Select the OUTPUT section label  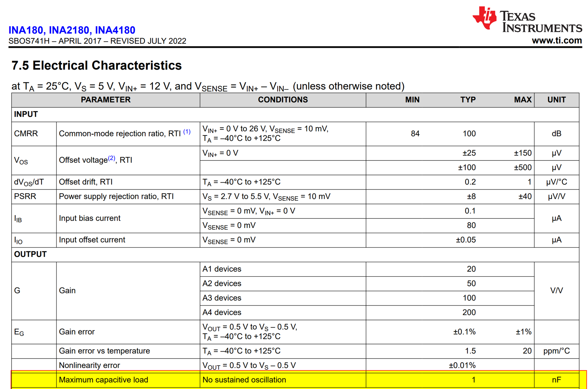tap(30, 254)
